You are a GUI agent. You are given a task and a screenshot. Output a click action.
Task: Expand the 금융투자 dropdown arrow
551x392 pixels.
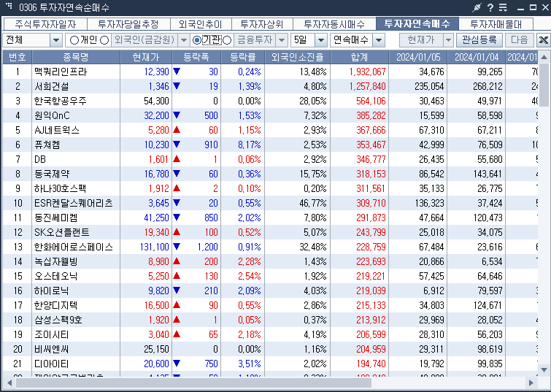click(x=282, y=40)
